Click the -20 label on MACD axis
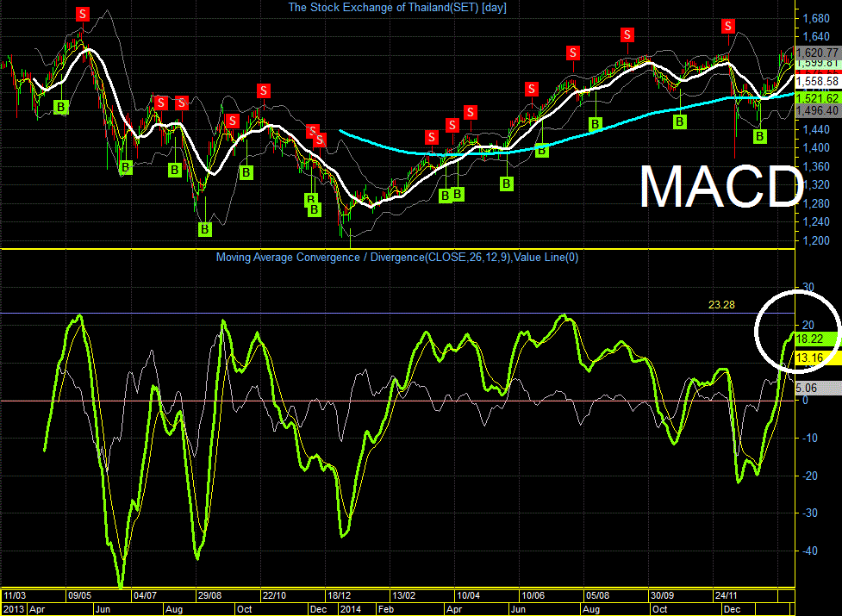This screenshot has height=616, width=842. 810,476
